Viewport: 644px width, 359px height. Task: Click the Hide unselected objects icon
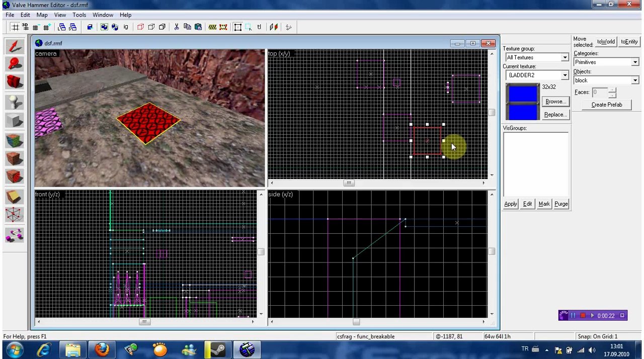click(151, 27)
